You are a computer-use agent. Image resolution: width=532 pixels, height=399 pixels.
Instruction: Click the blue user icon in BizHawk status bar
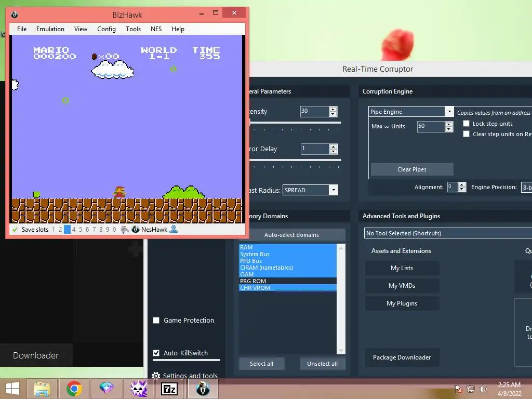pos(174,229)
